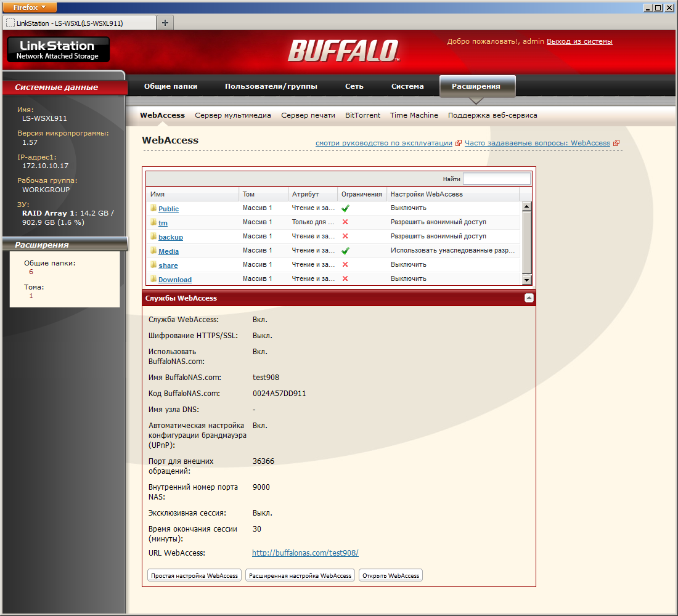Open Сервер мультимедиа sub-tab
The width and height of the screenshot is (678, 616).
point(233,115)
